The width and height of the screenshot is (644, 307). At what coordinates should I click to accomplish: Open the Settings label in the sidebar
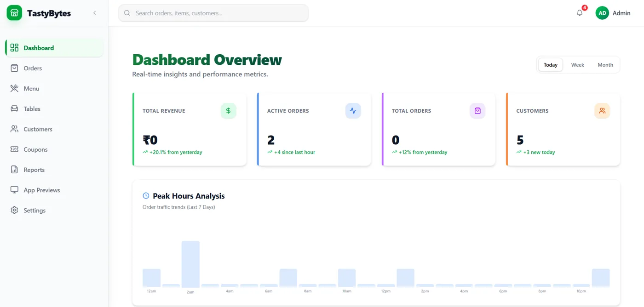pyautogui.click(x=34, y=210)
